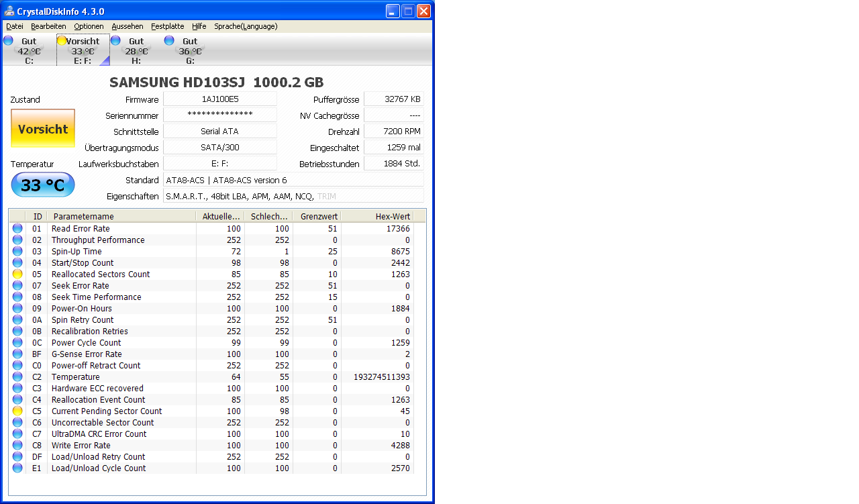Click the Schlech... column header
The width and height of the screenshot is (859, 504).
268,217
